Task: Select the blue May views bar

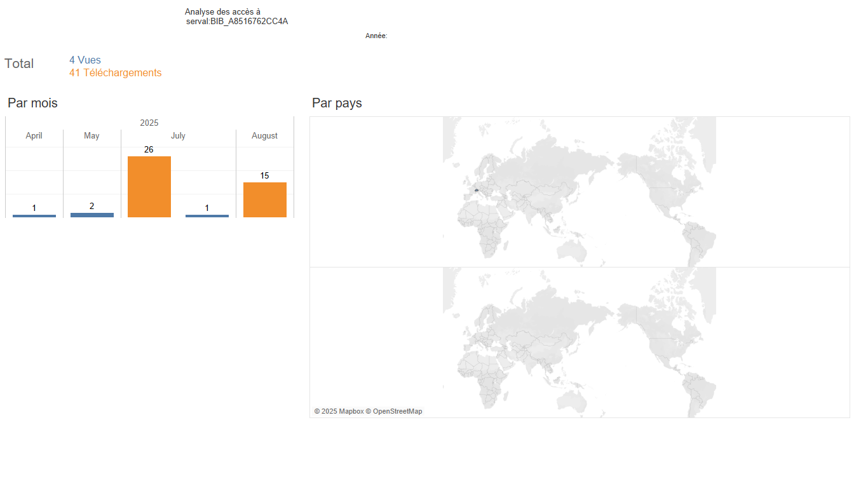Action: [92, 215]
